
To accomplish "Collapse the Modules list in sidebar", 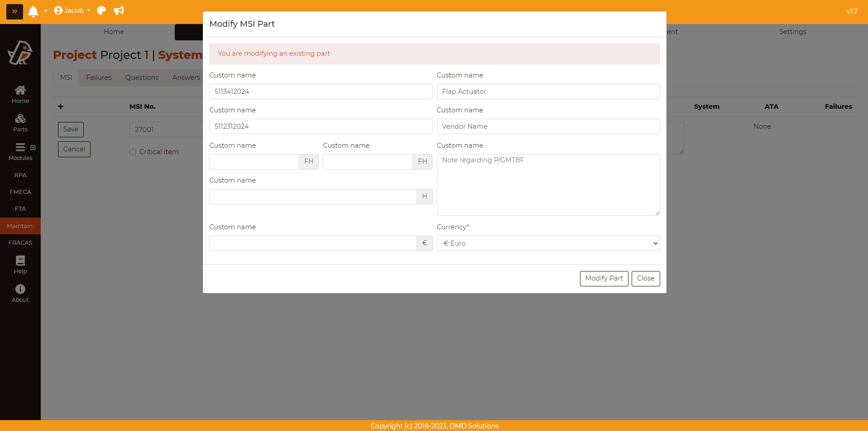I will tap(33, 147).
